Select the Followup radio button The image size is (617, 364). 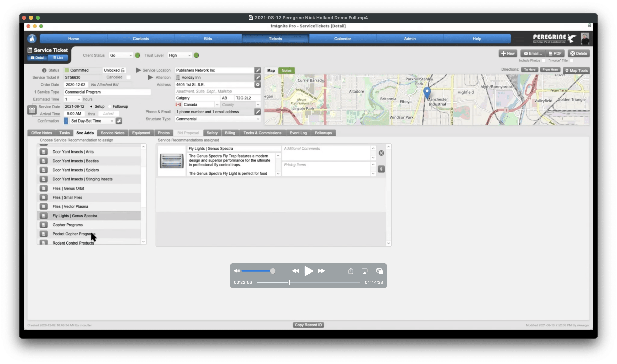[110, 106]
